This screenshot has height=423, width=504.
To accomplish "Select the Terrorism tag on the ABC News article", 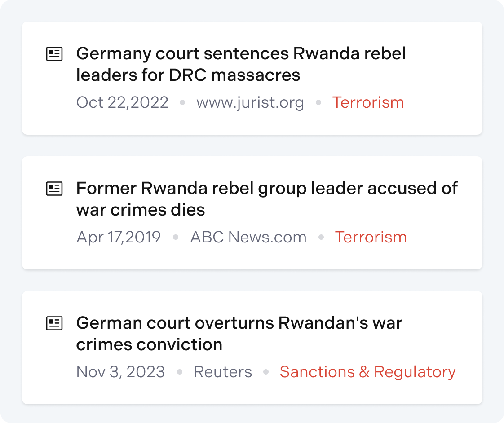I will 371,237.
